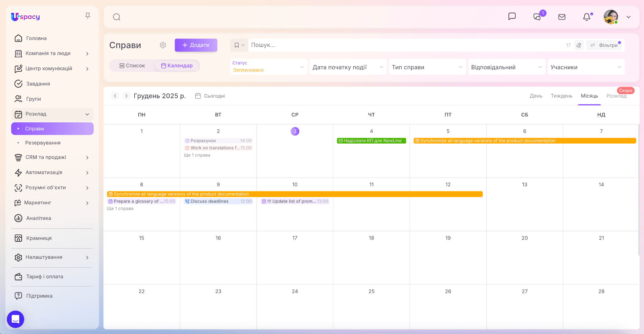The image size is (644, 334).
Task: Expand the Маркетинг menu
Action: point(52,203)
